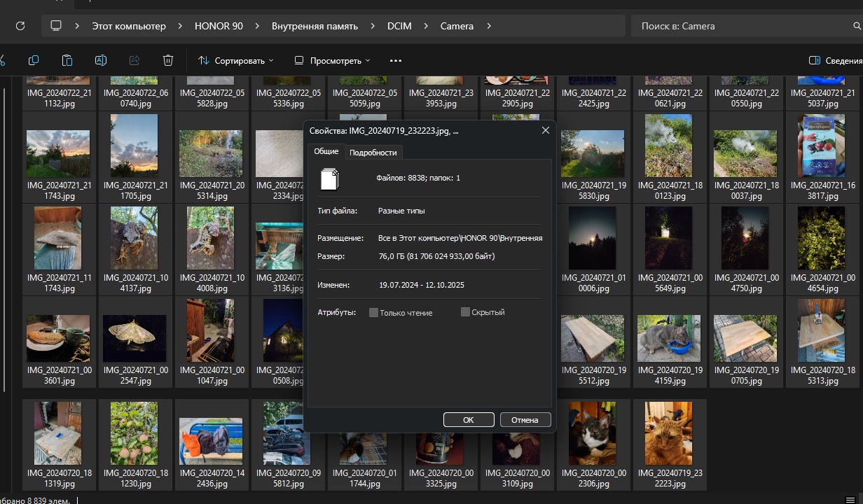The image size is (863, 504).
Task: Navigate to DCIM in the breadcrumb path
Action: 399,26
